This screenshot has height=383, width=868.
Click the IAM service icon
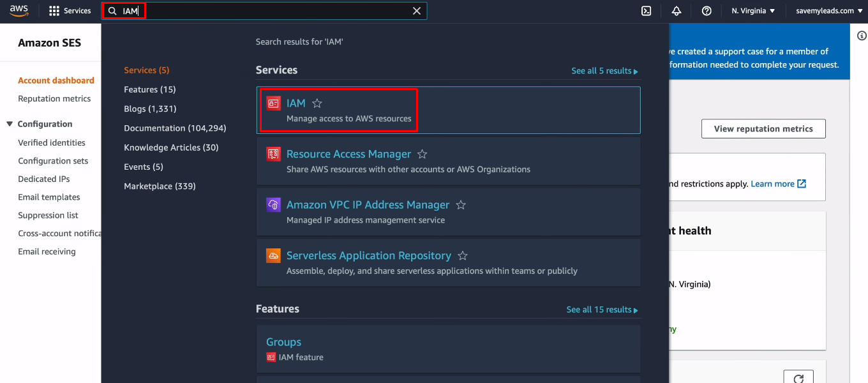tap(273, 103)
